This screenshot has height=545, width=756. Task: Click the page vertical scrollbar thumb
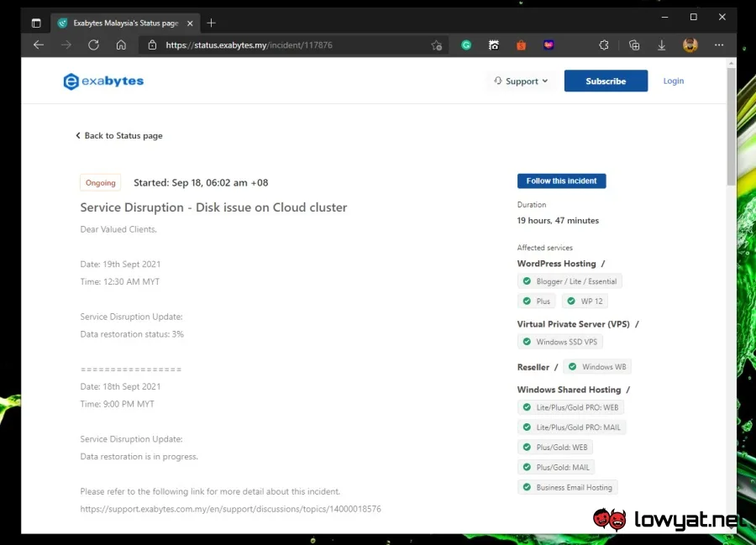pyautogui.click(x=732, y=125)
